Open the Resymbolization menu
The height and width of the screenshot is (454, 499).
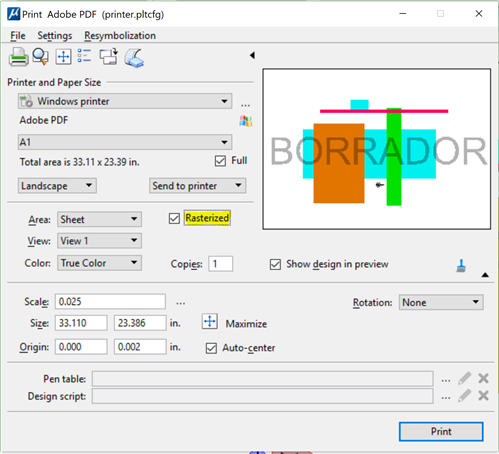[120, 36]
